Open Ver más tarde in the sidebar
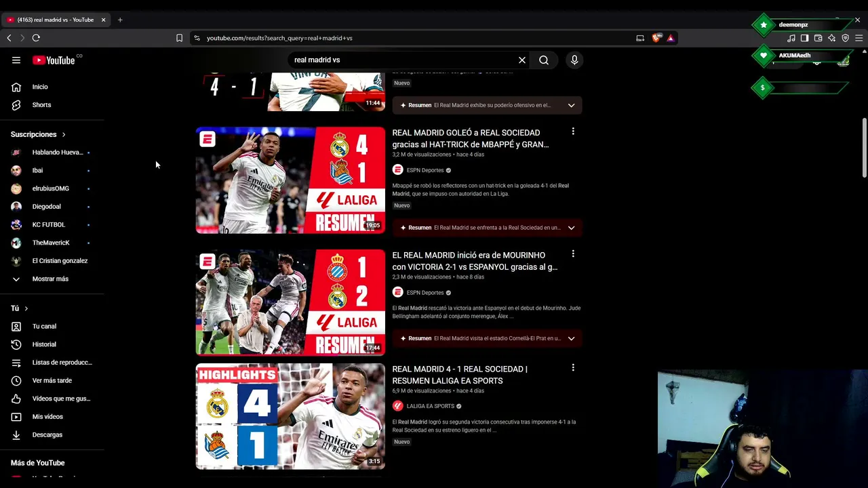Image resolution: width=868 pixels, height=488 pixels. [x=52, y=381]
